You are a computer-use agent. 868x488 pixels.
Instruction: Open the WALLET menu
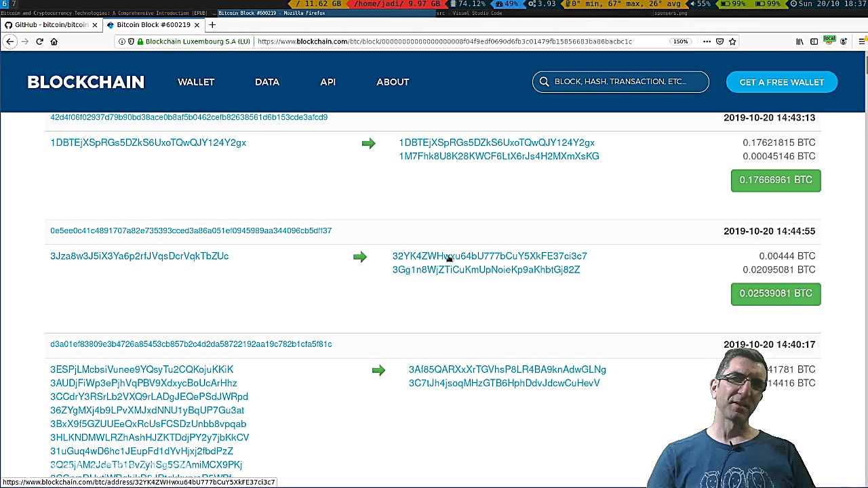pyautogui.click(x=196, y=82)
